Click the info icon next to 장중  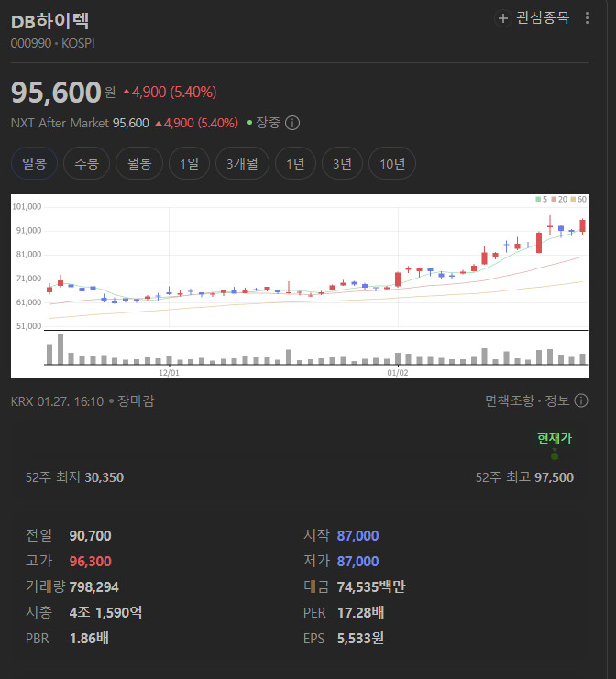click(x=292, y=123)
